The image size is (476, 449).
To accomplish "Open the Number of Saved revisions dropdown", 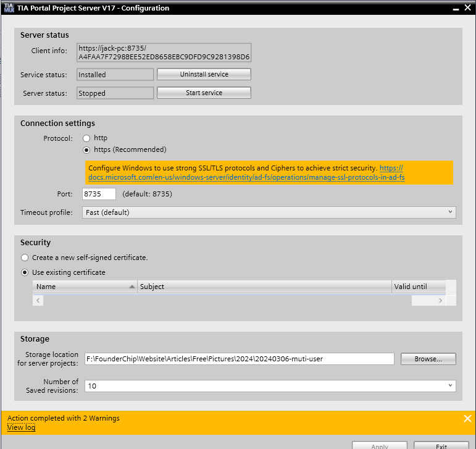I will point(270,386).
